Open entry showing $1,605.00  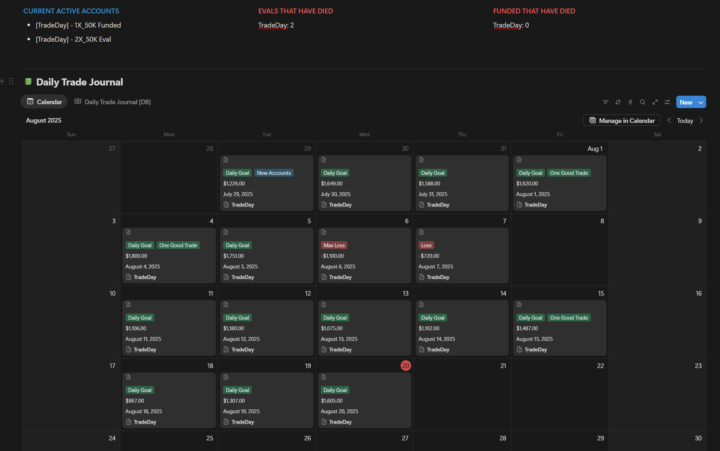(x=364, y=400)
